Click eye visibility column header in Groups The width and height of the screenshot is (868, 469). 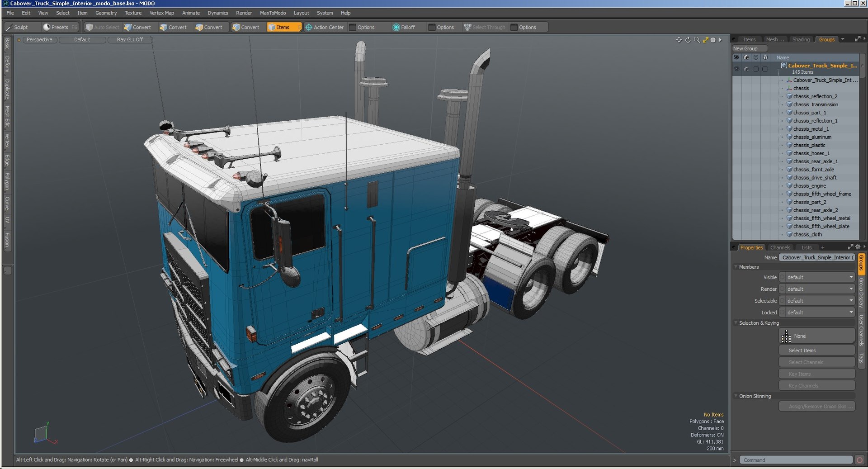736,57
